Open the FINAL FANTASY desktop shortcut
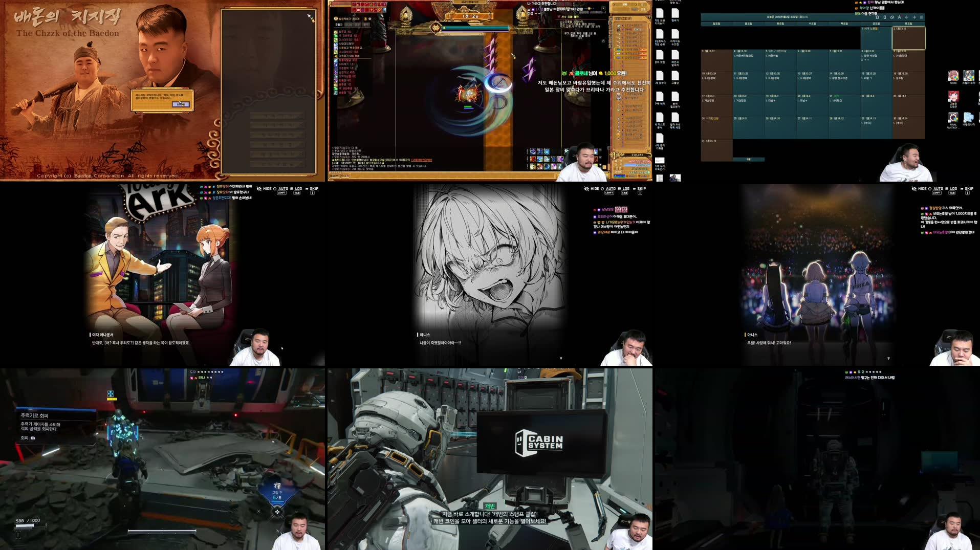This screenshot has height=550, width=980. (x=953, y=120)
